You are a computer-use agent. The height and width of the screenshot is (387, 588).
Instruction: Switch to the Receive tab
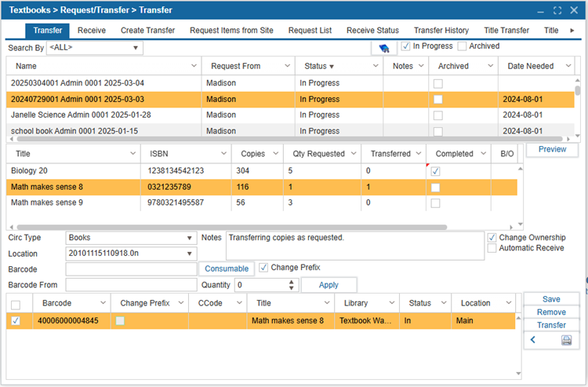click(92, 31)
